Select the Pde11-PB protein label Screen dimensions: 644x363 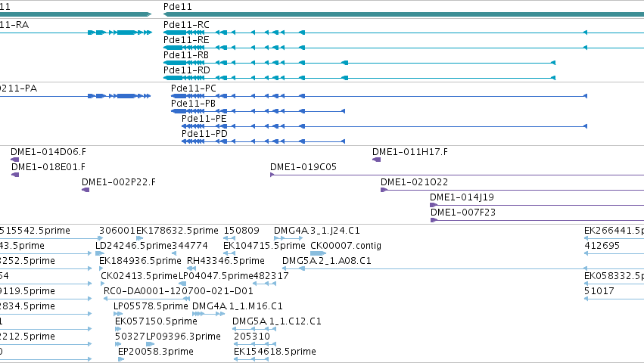(194, 104)
